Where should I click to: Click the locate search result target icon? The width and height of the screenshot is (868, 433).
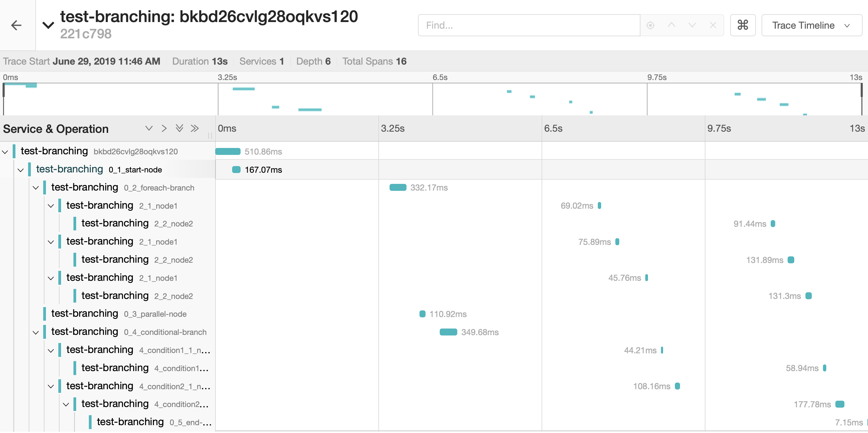pyautogui.click(x=650, y=25)
